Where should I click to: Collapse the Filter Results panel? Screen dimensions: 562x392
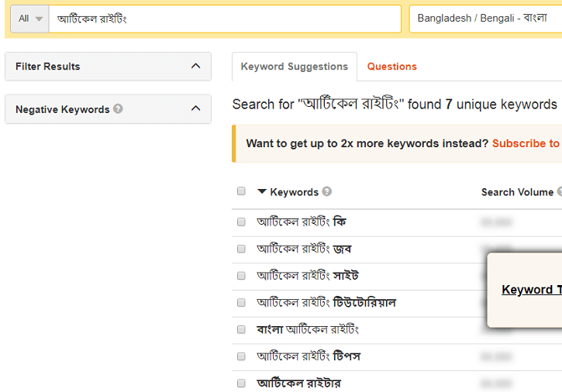195,66
